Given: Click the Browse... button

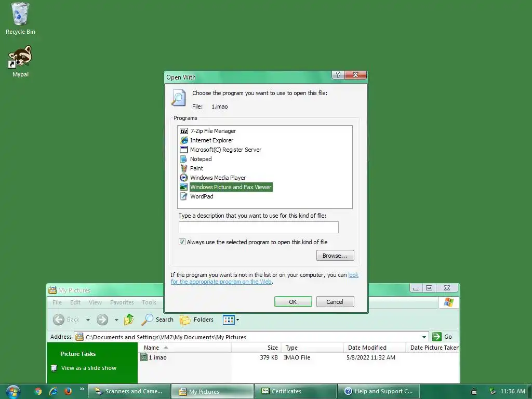Looking at the screenshot, I should [335, 256].
